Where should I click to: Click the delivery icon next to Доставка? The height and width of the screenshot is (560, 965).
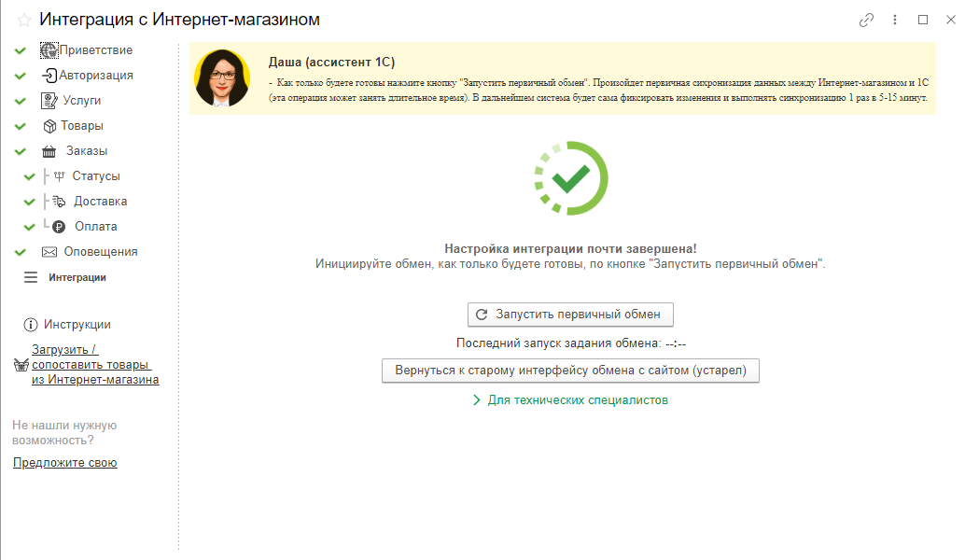[x=59, y=202]
